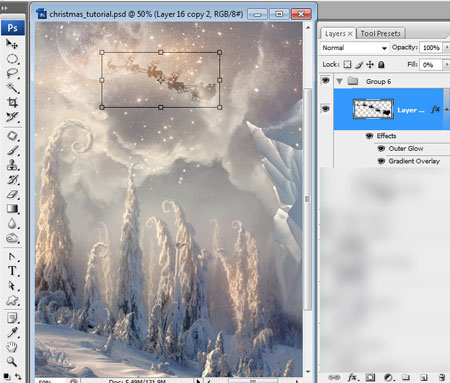Open the Fill slider arrow
The height and width of the screenshot is (383, 450).
[447, 64]
